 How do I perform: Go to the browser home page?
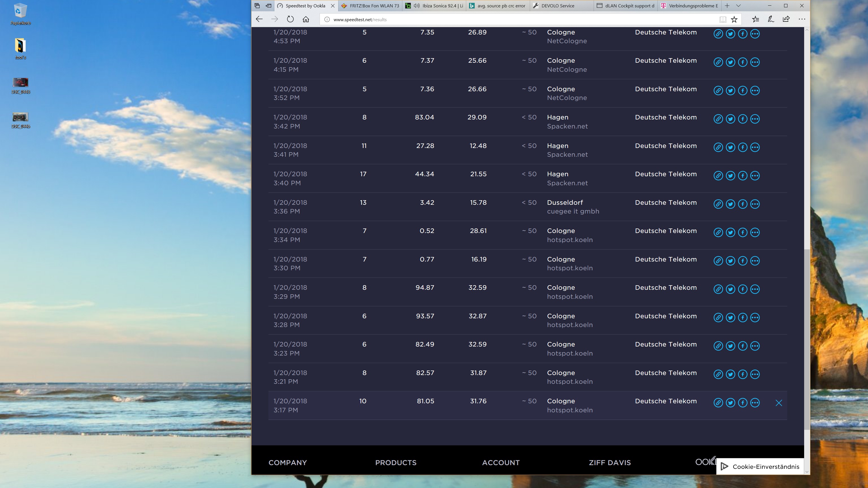point(306,19)
